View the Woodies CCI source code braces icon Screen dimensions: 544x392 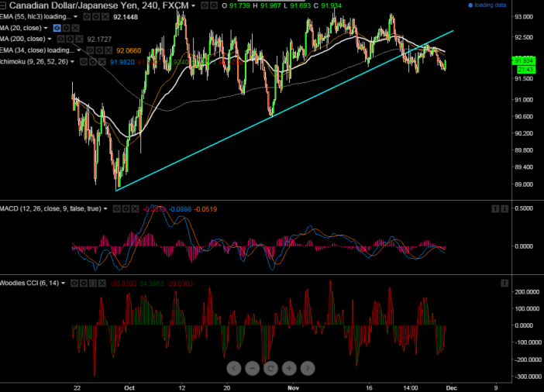point(93,284)
